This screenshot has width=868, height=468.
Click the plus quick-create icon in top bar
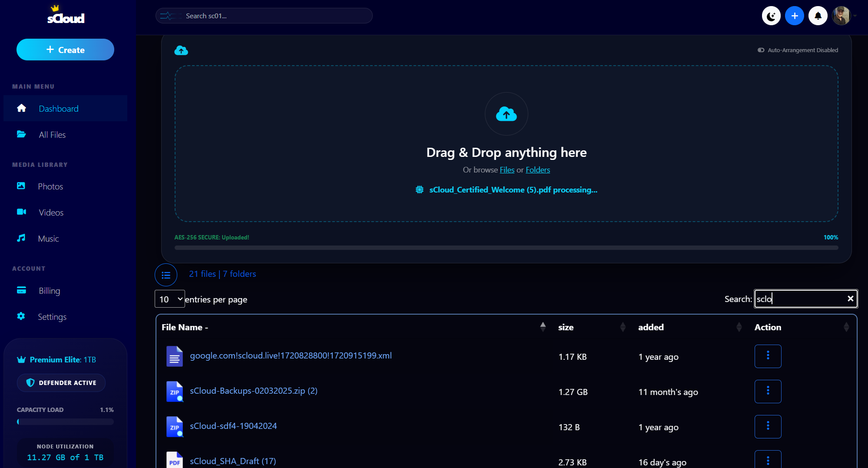[795, 16]
